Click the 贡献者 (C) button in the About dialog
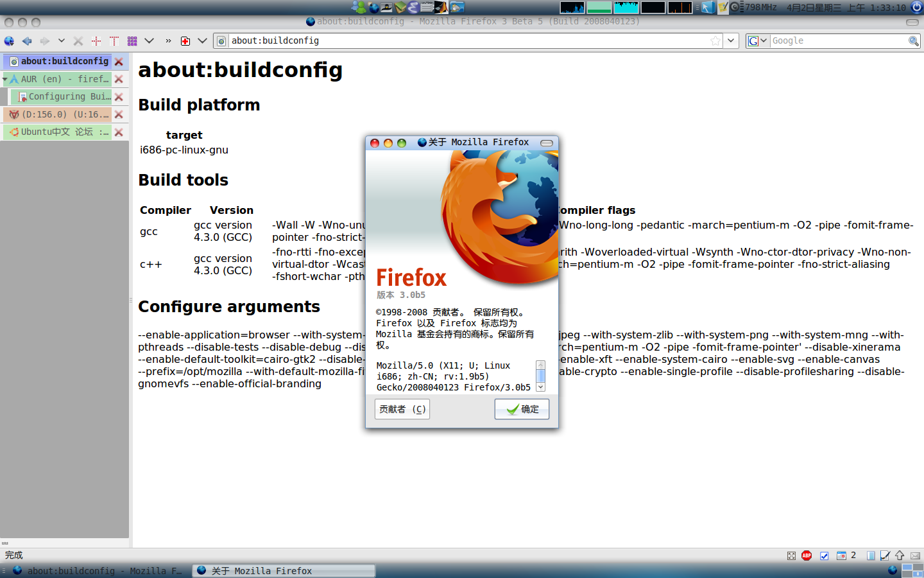 tap(402, 409)
